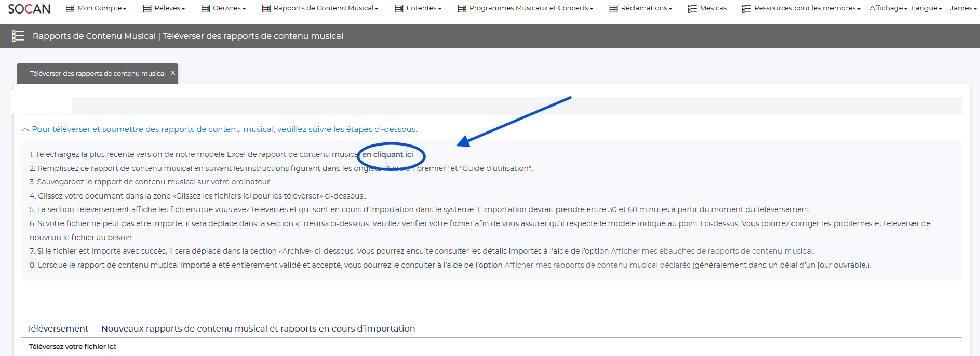Click the 'en cliquant ici' download link
This screenshot has height=356, width=980.
point(387,154)
